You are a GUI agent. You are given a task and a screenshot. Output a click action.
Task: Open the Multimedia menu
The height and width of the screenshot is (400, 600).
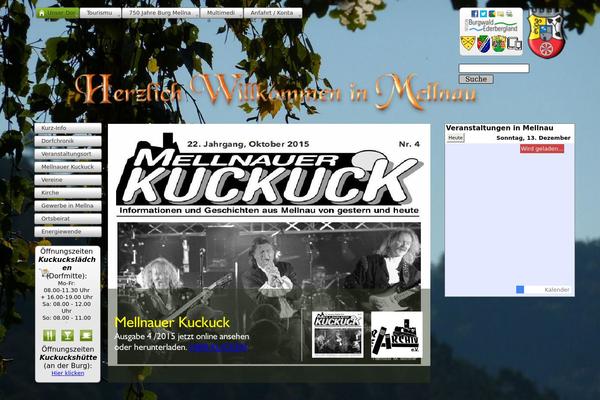(222, 13)
